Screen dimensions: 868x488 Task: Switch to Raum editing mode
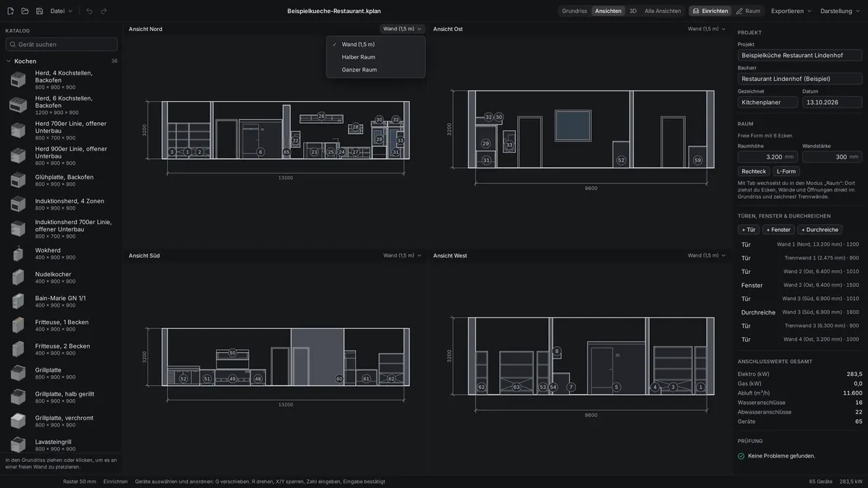[748, 11]
